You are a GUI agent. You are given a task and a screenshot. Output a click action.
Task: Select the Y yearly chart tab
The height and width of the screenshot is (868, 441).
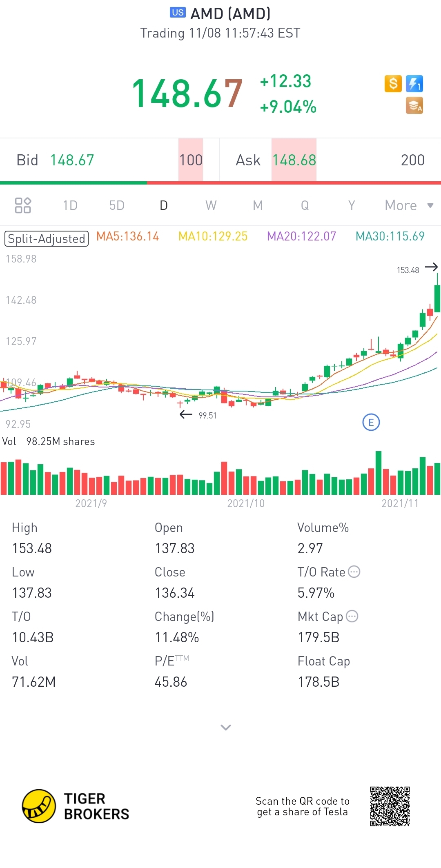click(352, 205)
